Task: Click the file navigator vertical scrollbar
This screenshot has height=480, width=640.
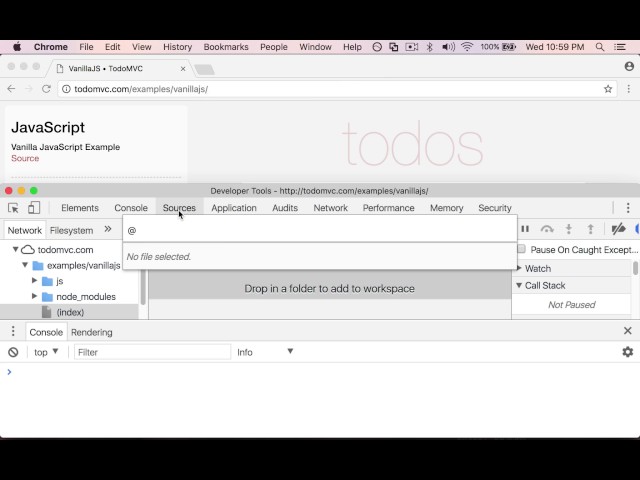Action: 143,288
